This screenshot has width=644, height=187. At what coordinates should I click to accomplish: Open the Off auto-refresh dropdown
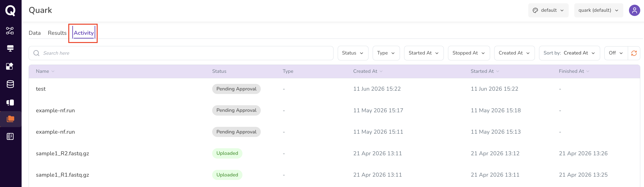(x=616, y=53)
